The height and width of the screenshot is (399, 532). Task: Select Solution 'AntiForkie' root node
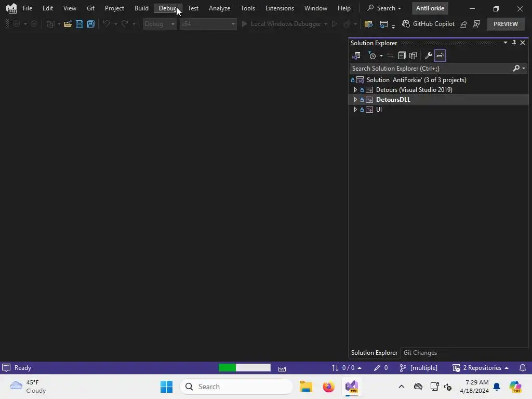416,80
